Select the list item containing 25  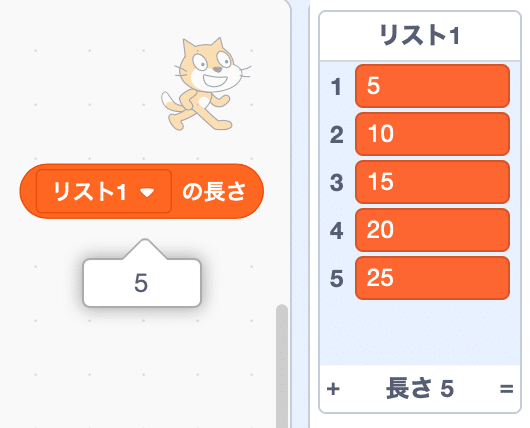tap(432, 278)
